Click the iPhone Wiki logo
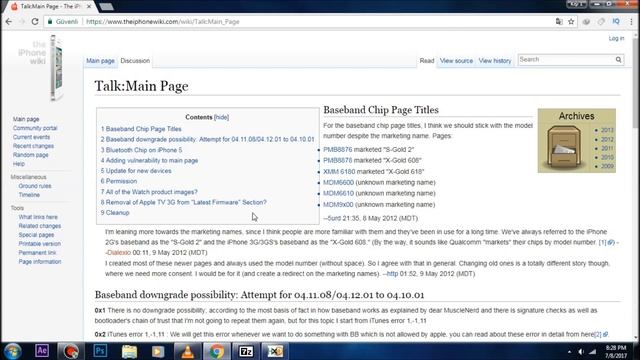The image size is (640, 360). 41,67
